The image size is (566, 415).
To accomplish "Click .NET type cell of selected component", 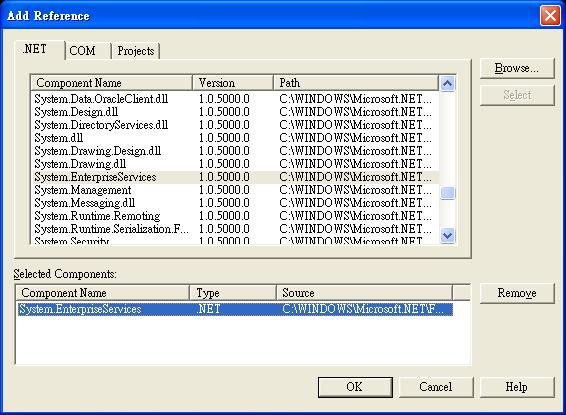I will pos(209,309).
